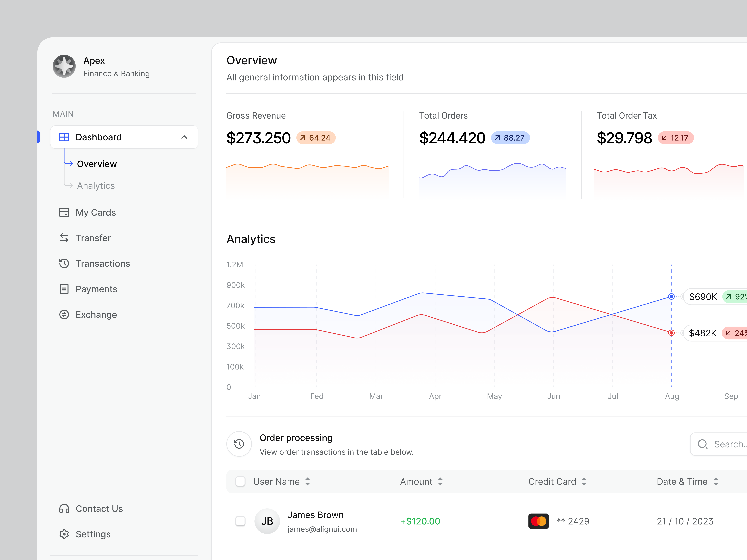The height and width of the screenshot is (560, 747).
Task: Click the JB avatar circle
Action: pos(267,521)
